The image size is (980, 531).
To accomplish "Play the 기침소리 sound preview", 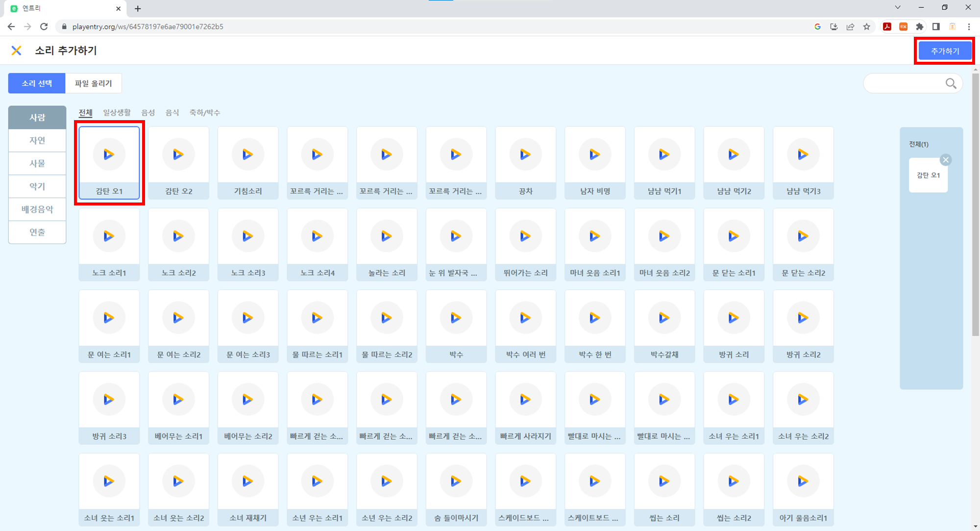I will click(x=247, y=155).
